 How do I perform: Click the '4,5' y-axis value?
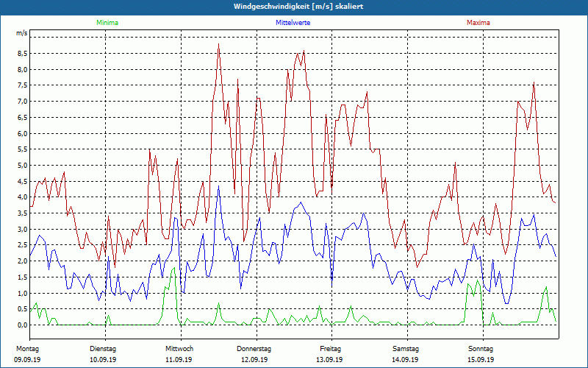[x=22, y=181]
